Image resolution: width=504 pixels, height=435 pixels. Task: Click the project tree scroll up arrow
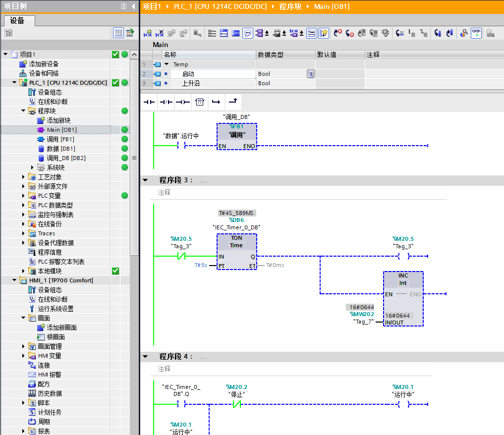coord(134,54)
